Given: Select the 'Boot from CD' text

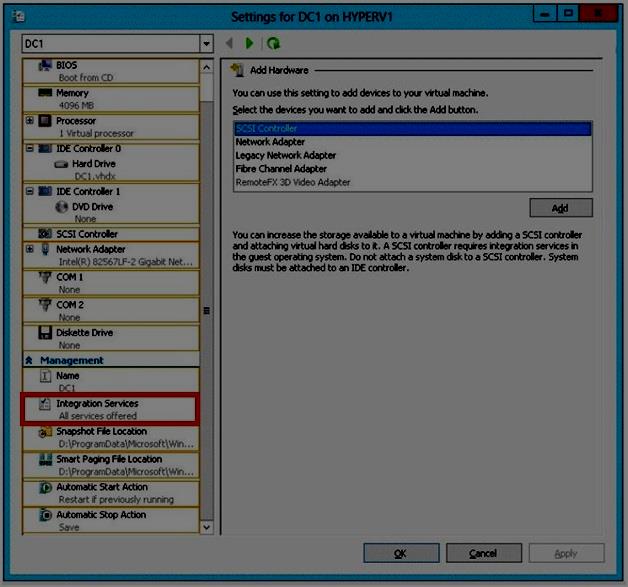Looking at the screenshot, I should click(x=86, y=78).
